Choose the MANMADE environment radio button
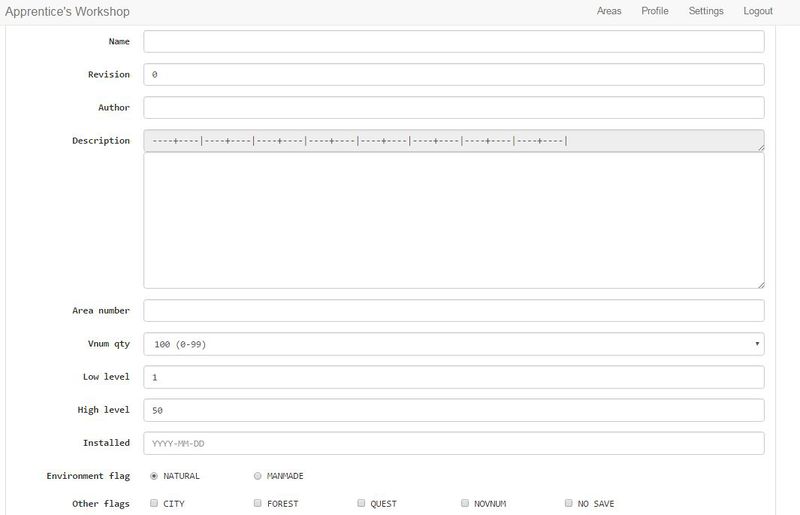800x515 pixels. tap(258, 476)
